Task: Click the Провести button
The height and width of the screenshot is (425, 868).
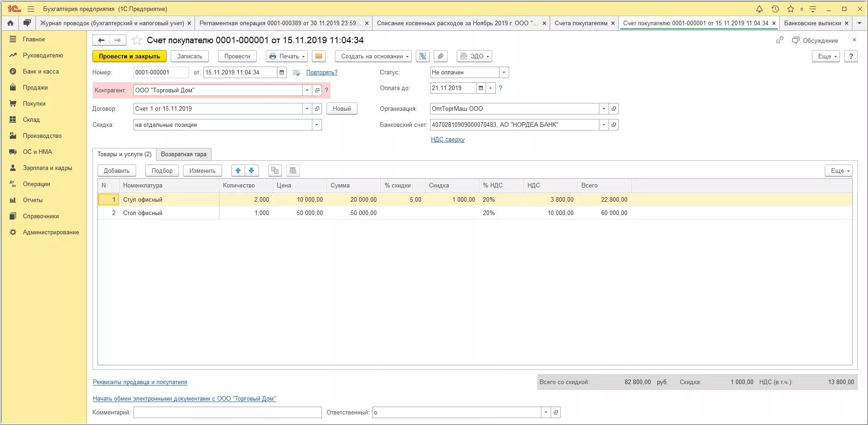Action: (x=237, y=56)
